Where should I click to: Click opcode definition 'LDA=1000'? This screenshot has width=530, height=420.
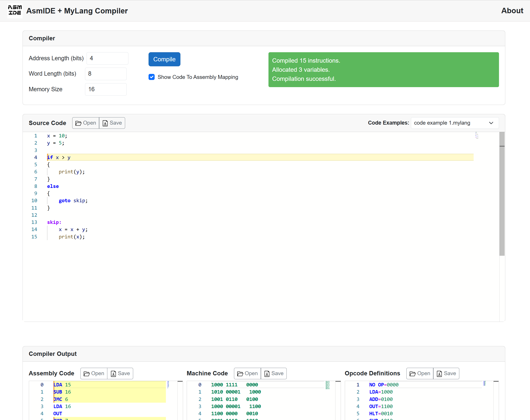point(381,392)
